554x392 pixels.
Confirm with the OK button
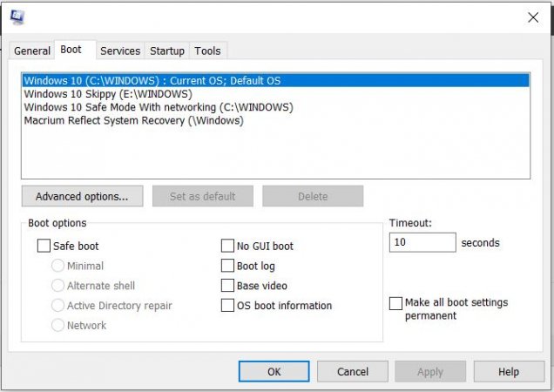pyautogui.click(x=274, y=371)
